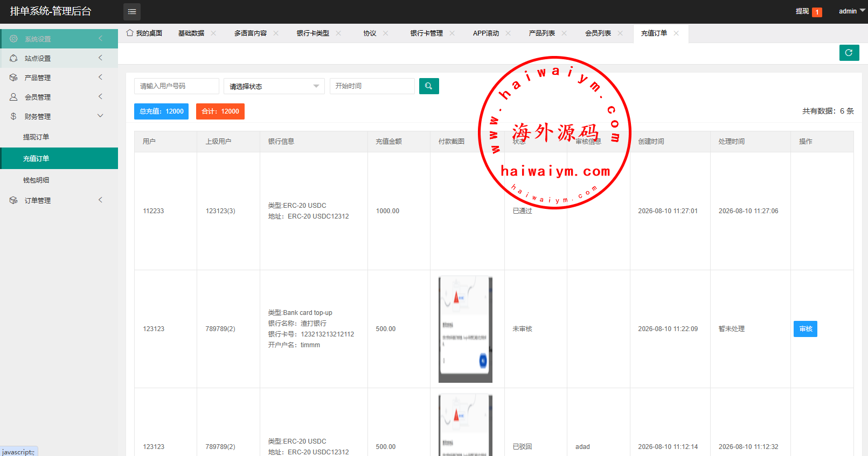Close the 银行卡类型 tab

338,33
